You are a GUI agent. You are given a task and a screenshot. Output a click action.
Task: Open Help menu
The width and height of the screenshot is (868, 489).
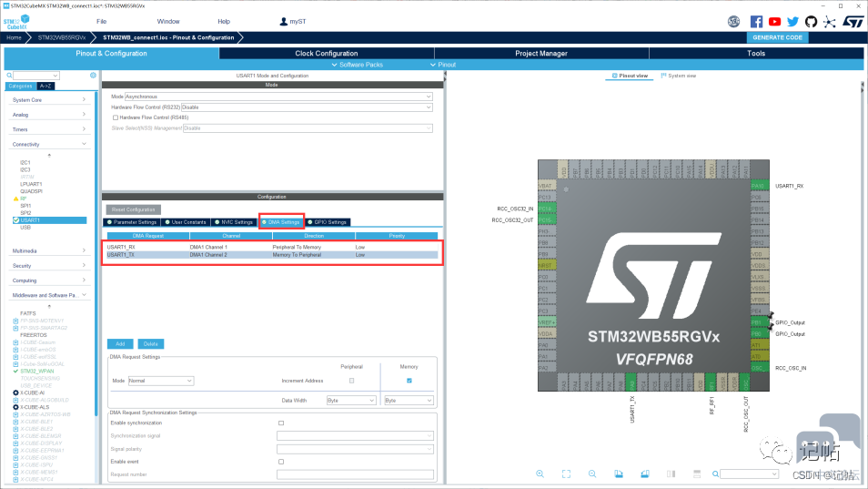224,22
